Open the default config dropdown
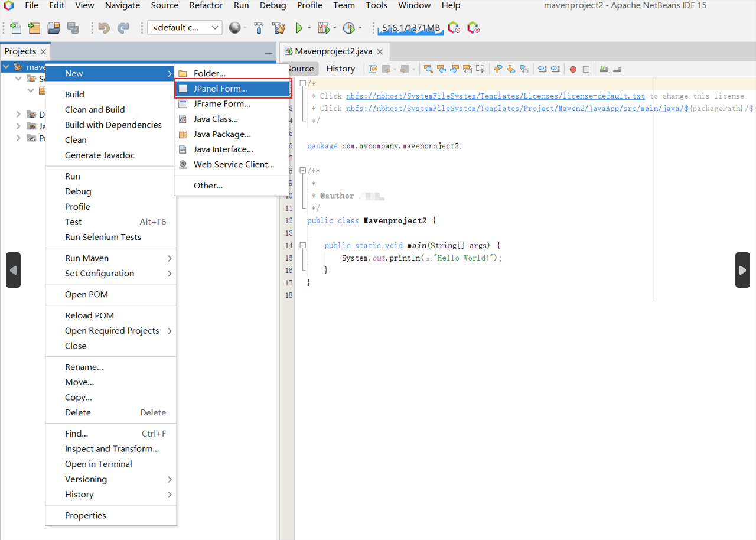Screen dimensions: 756x540 (184, 28)
